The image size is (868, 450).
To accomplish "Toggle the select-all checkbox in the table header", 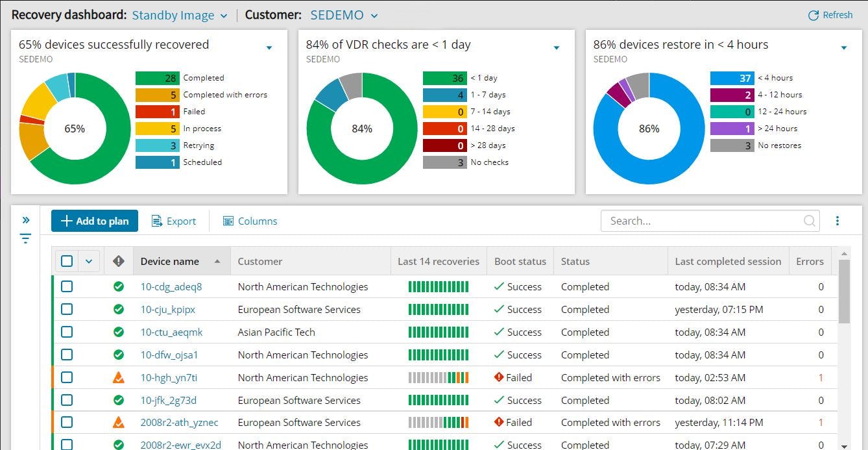I will [x=67, y=260].
